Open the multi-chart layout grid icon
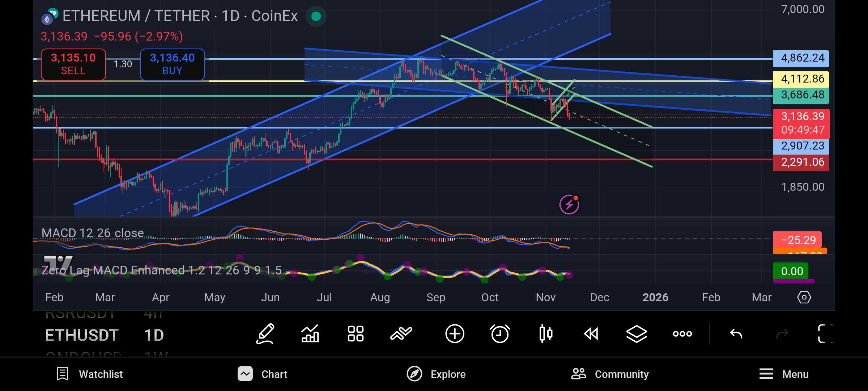The height and width of the screenshot is (391, 868). click(x=356, y=333)
